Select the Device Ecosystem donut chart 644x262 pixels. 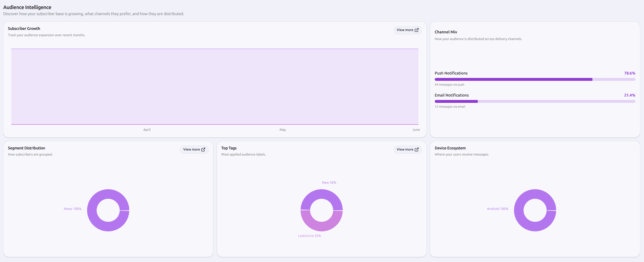535,210
